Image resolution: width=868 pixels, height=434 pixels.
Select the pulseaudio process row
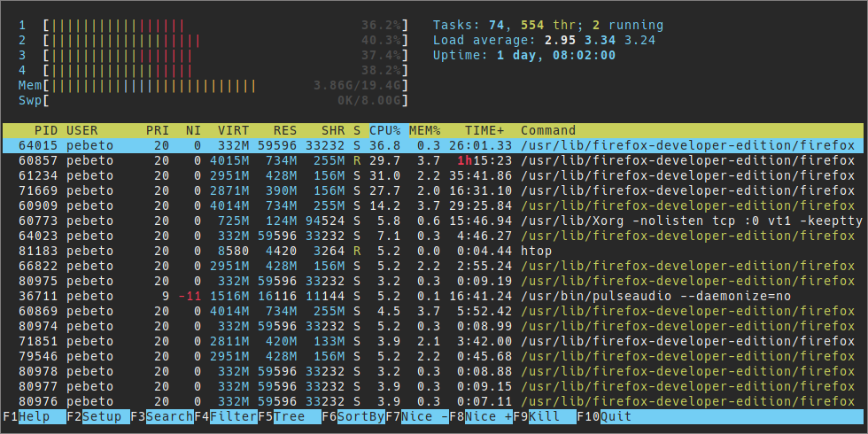pyautogui.click(x=433, y=296)
